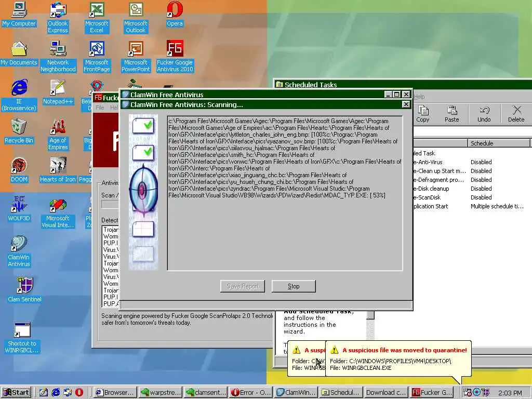Switch to Fucker G... taskbar button
Viewport: 532px width, 399px height.
(x=431, y=393)
